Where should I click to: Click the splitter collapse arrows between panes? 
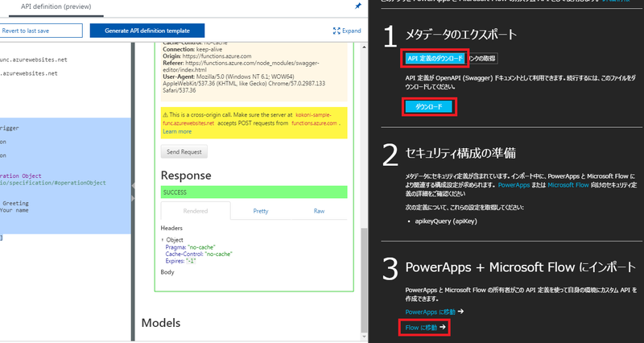(133, 192)
